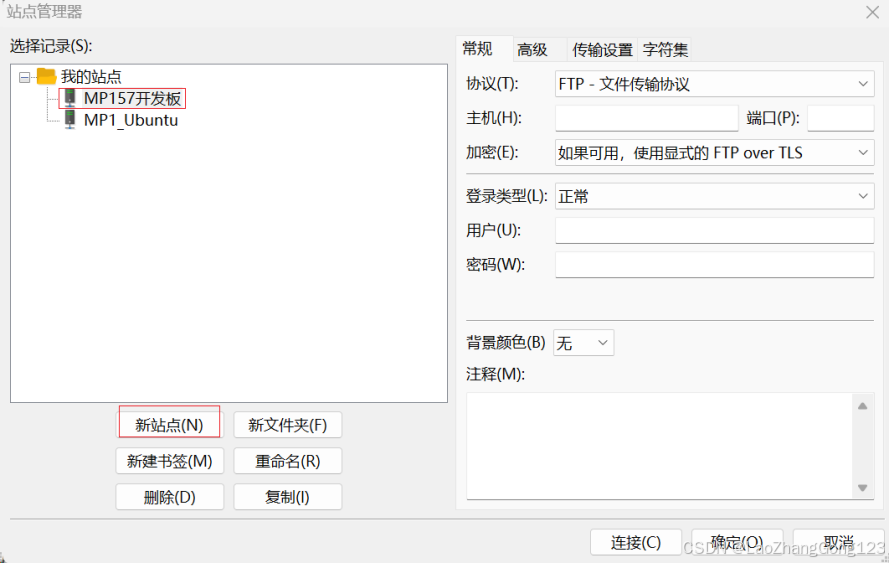Open the 登录类型 dropdown
The width and height of the screenshot is (889, 563).
[x=714, y=196]
